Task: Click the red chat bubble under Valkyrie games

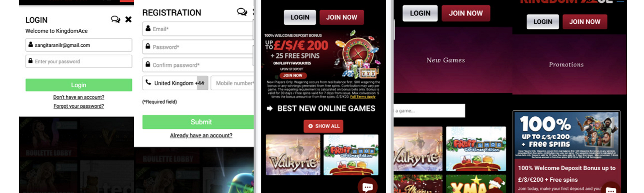Action: click(x=368, y=186)
